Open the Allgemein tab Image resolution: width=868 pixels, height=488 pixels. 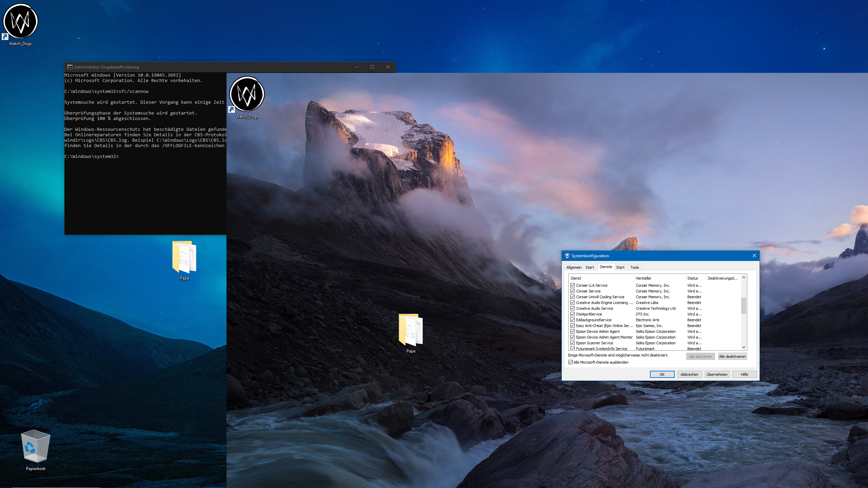[574, 267]
